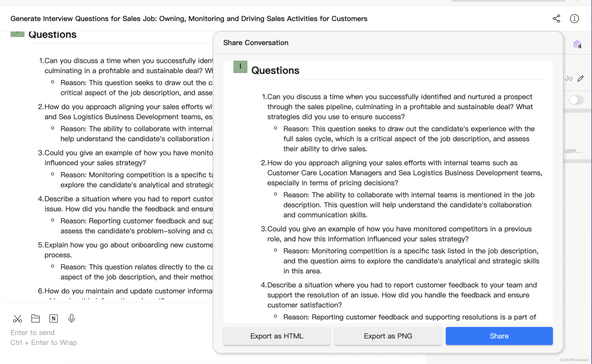Viewport: 592px width, 364px height.
Task: Click the truncated 'usin...' text in right panel
Action: pos(573,151)
